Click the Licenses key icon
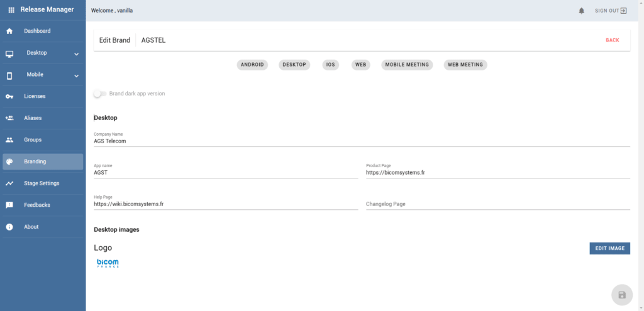Image resolution: width=644 pixels, height=311 pixels. tap(9, 96)
